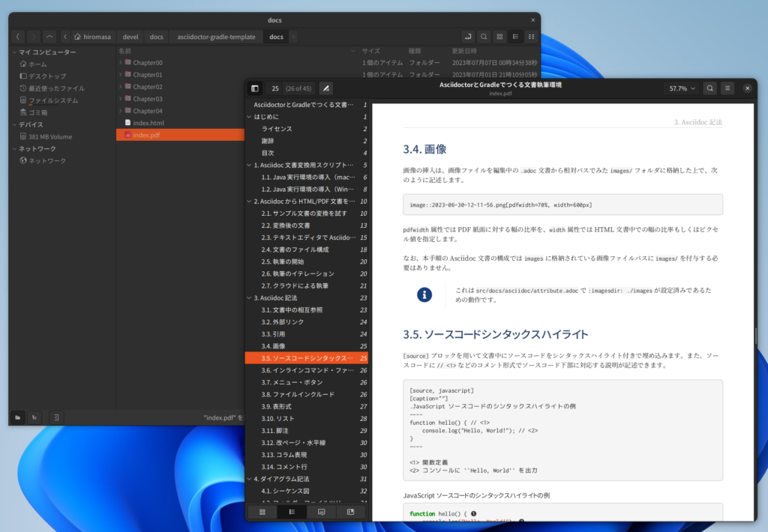Image resolution: width=768 pixels, height=532 pixels.
Task: Select index.html in the file list
Action: [148, 123]
